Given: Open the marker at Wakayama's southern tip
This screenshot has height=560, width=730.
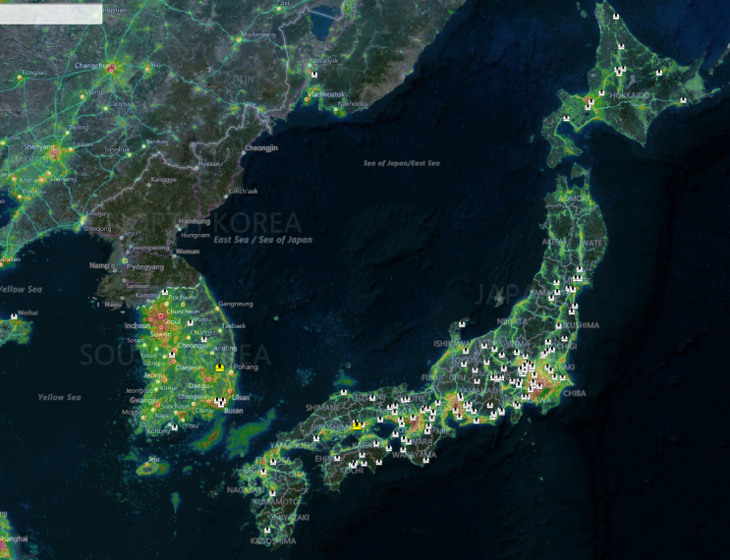Looking at the screenshot, I should pyautogui.click(x=425, y=460).
